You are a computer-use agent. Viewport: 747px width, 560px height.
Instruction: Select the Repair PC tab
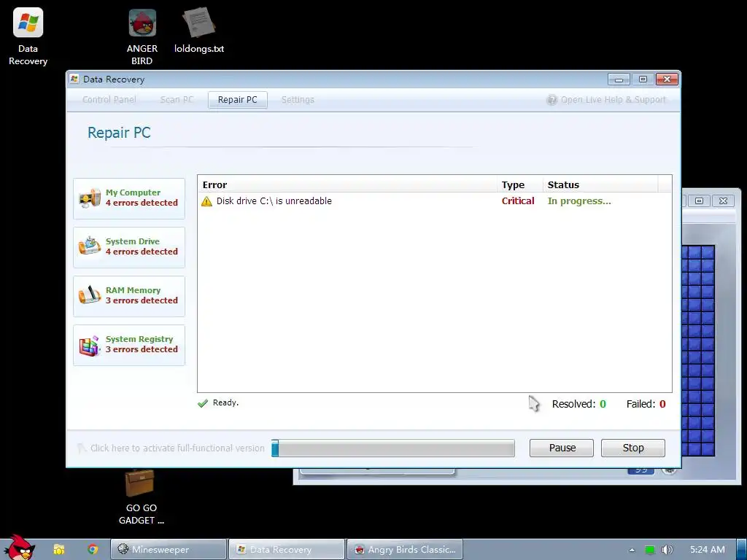tap(237, 100)
